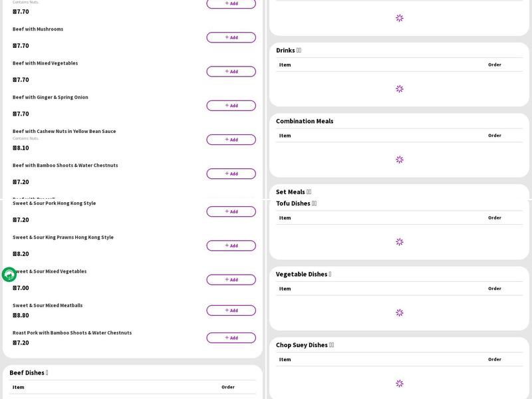Add Sweet & Sour Mixed Vegetables to order

(x=231, y=280)
